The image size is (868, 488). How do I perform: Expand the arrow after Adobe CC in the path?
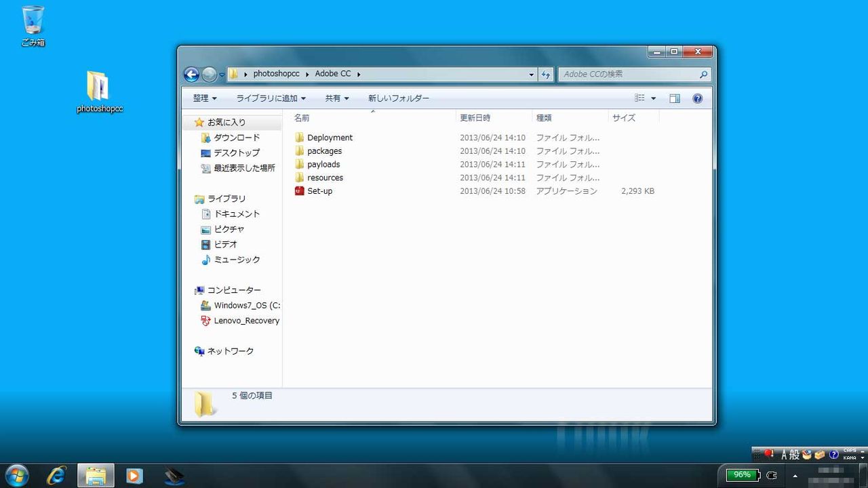[x=359, y=74]
